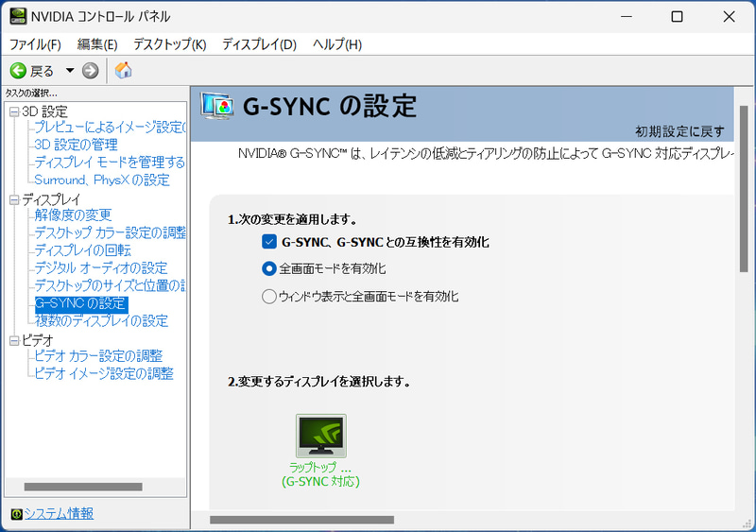Click the task tree horizontal scrollbar
Image resolution: width=756 pixels, height=532 pixels.
pyautogui.click(x=83, y=487)
